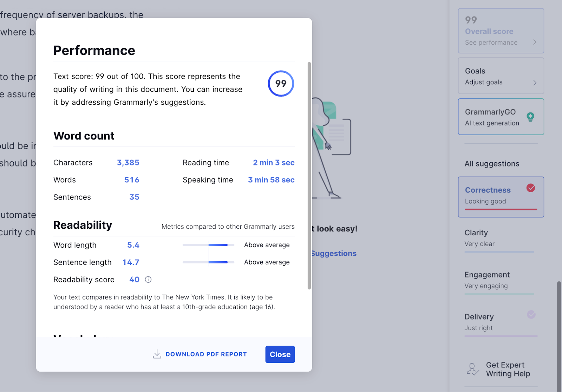
Task: Open GrammarlyGO AI text generation
Action: [x=501, y=117]
